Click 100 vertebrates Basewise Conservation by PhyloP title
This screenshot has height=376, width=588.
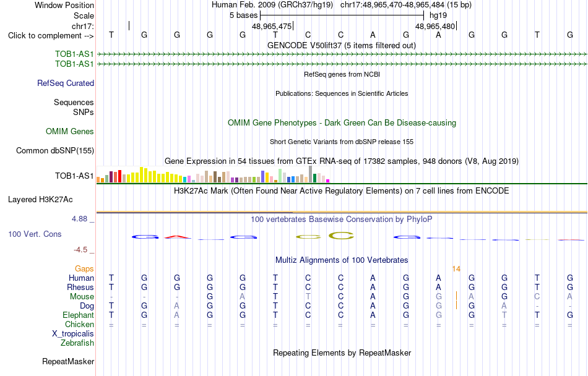click(x=341, y=219)
